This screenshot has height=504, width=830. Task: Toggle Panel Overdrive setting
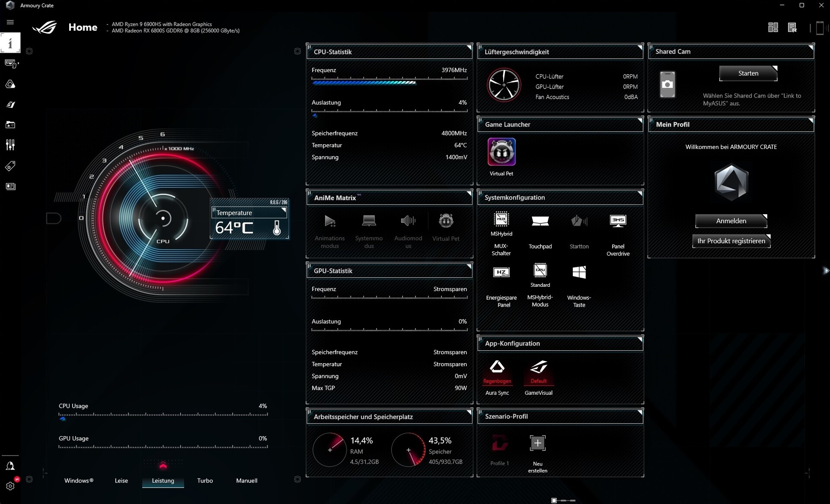point(618,221)
